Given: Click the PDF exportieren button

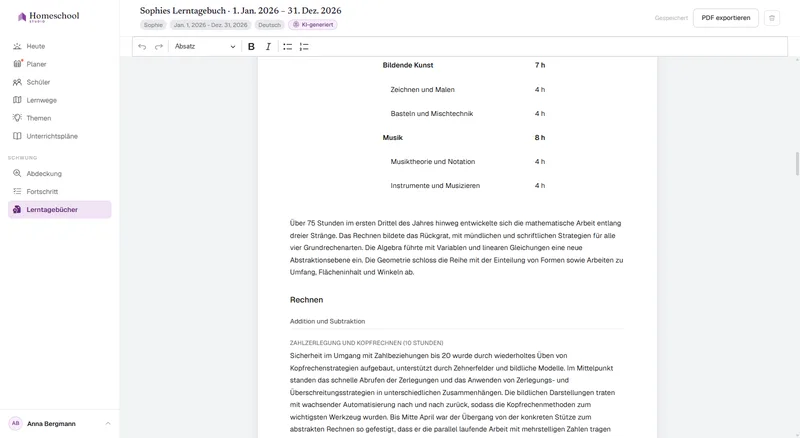Looking at the screenshot, I should (726, 18).
